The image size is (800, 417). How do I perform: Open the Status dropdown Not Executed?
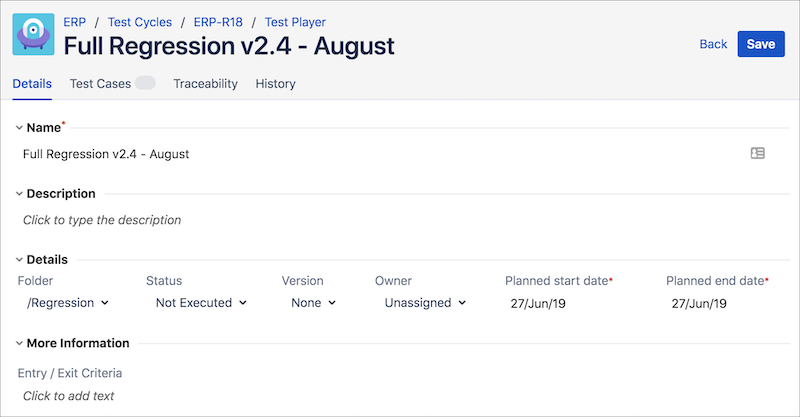coord(201,303)
